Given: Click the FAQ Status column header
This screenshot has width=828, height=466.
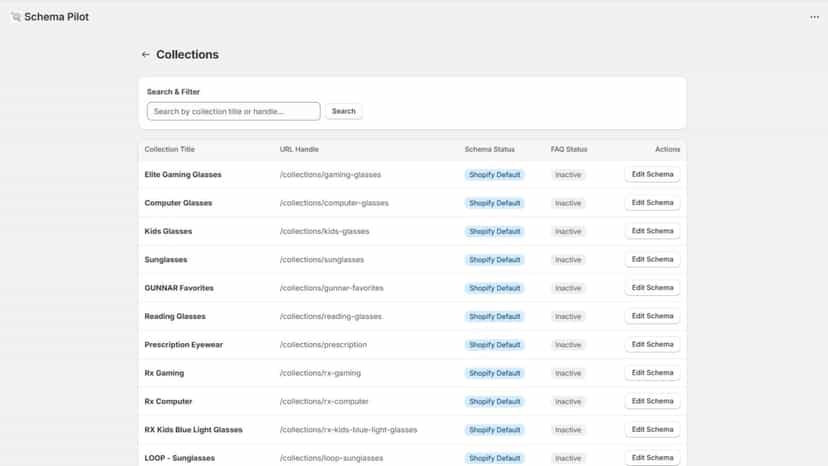Looking at the screenshot, I should click(x=569, y=150).
